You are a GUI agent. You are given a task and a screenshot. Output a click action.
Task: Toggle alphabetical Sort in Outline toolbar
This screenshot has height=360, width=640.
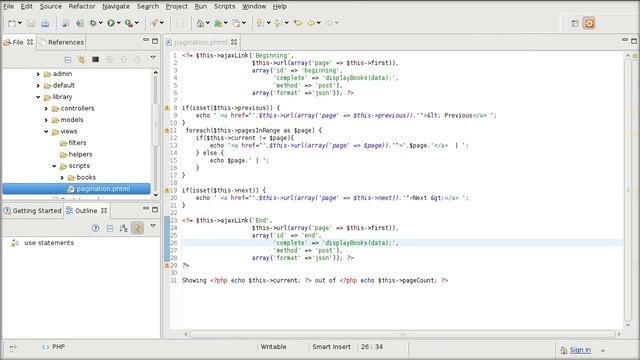(123, 228)
